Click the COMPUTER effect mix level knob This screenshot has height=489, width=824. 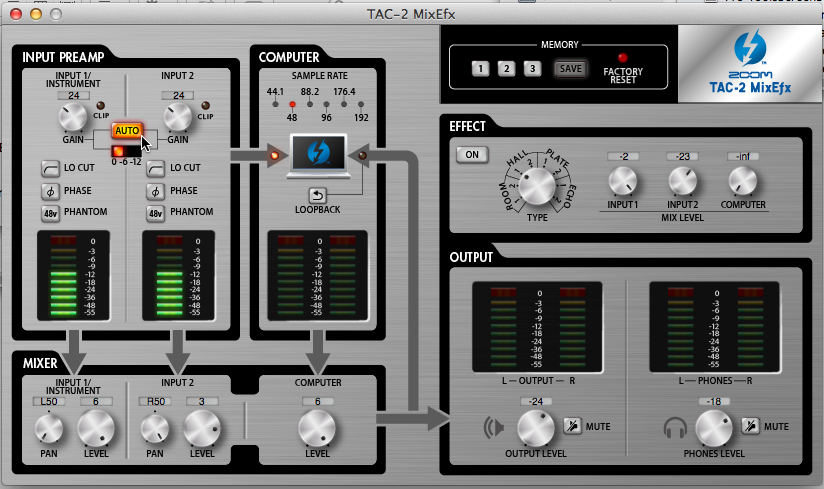coord(743,181)
